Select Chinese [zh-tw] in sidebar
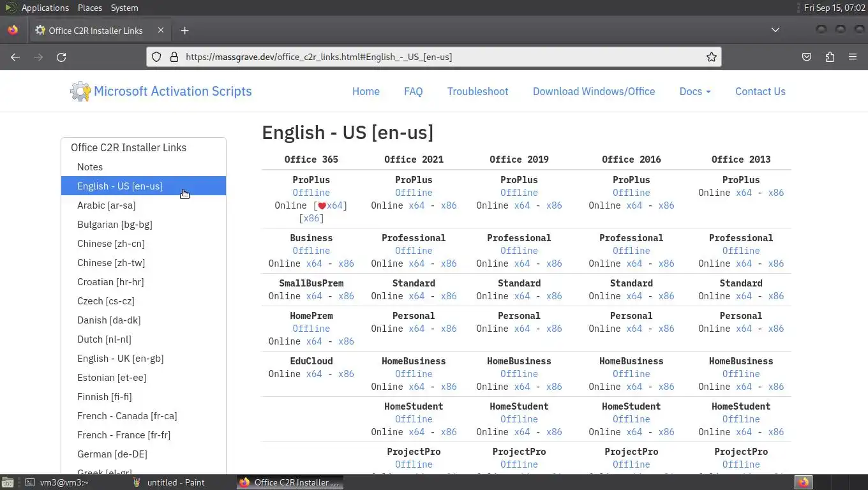This screenshot has height=490, width=868. pos(144,262)
